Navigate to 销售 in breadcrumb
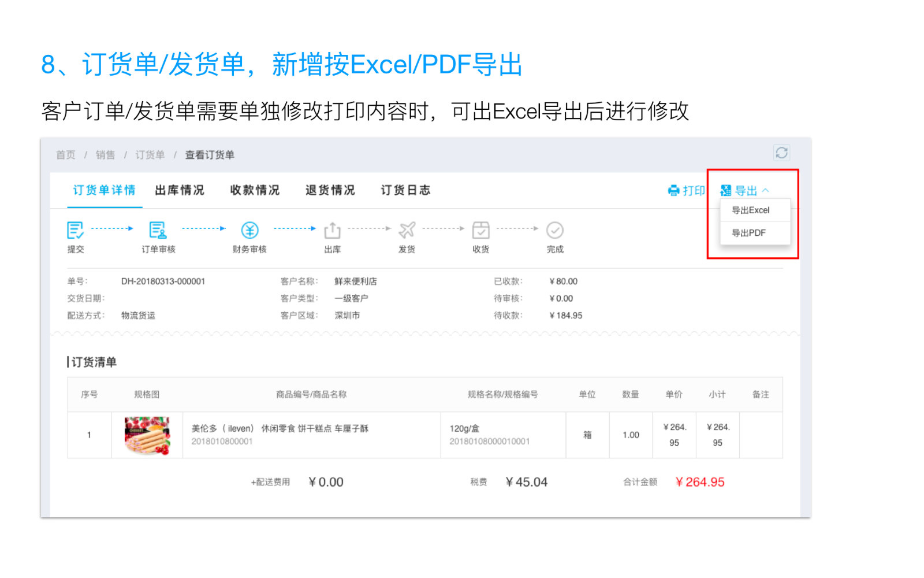This screenshot has width=924, height=578. [x=105, y=155]
